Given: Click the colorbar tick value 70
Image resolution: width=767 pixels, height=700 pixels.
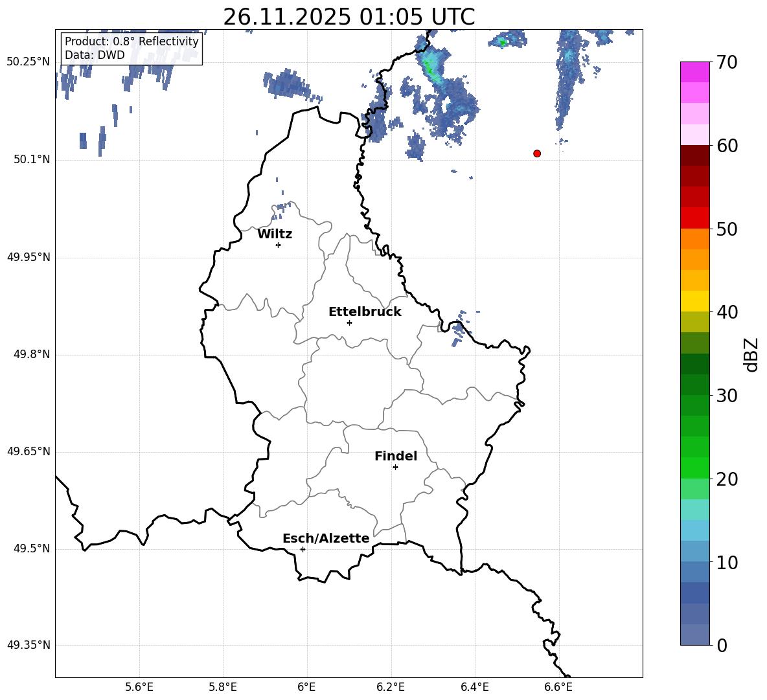Looking at the screenshot, I should 727,62.
